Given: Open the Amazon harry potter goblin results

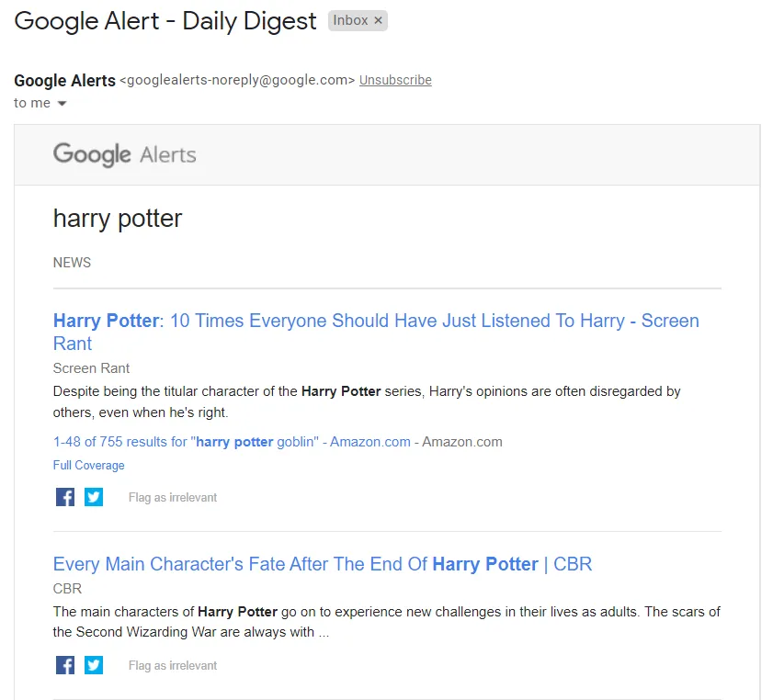Looking at the screenshot, I should [230, 441].
